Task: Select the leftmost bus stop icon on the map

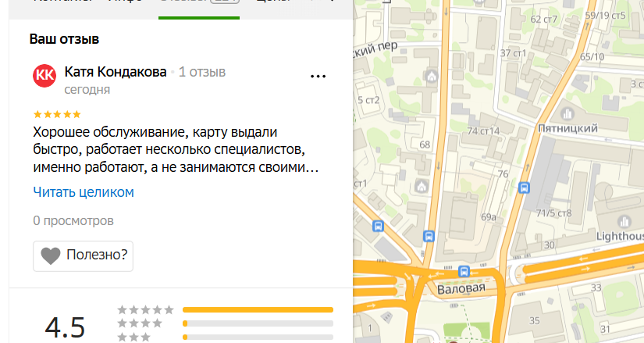Action: (x=378, y=227)
